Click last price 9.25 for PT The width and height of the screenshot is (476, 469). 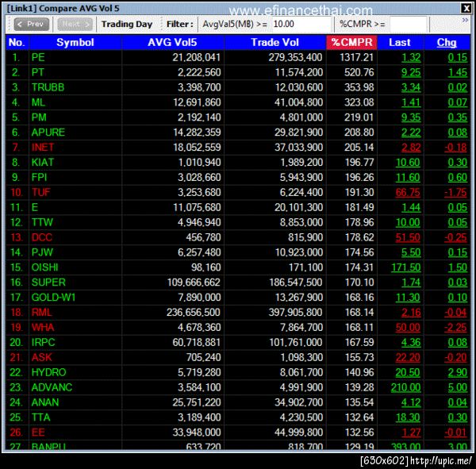click(411, 72)
